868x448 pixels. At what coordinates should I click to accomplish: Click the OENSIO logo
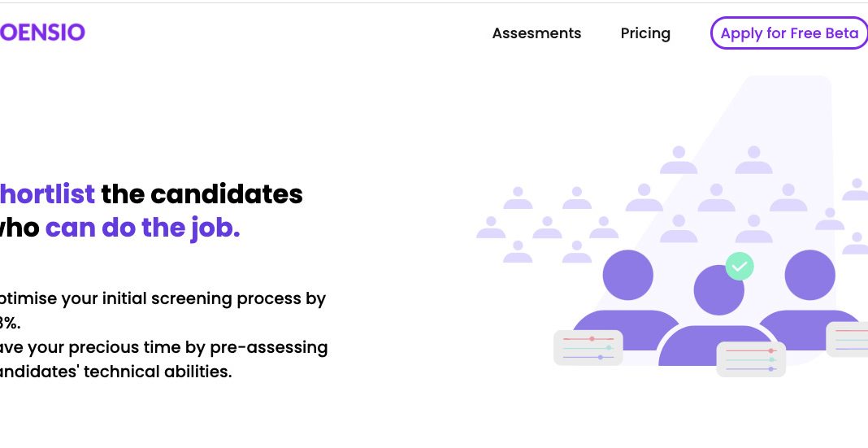click(42, 33)
